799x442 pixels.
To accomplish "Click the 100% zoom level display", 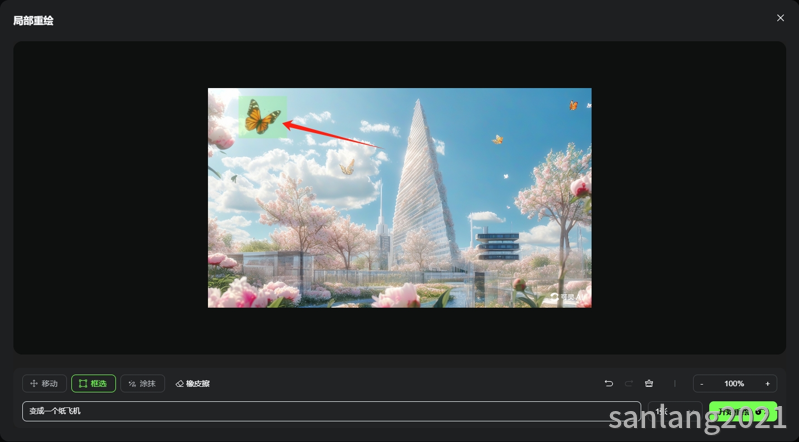I will (x=734, y=383).
